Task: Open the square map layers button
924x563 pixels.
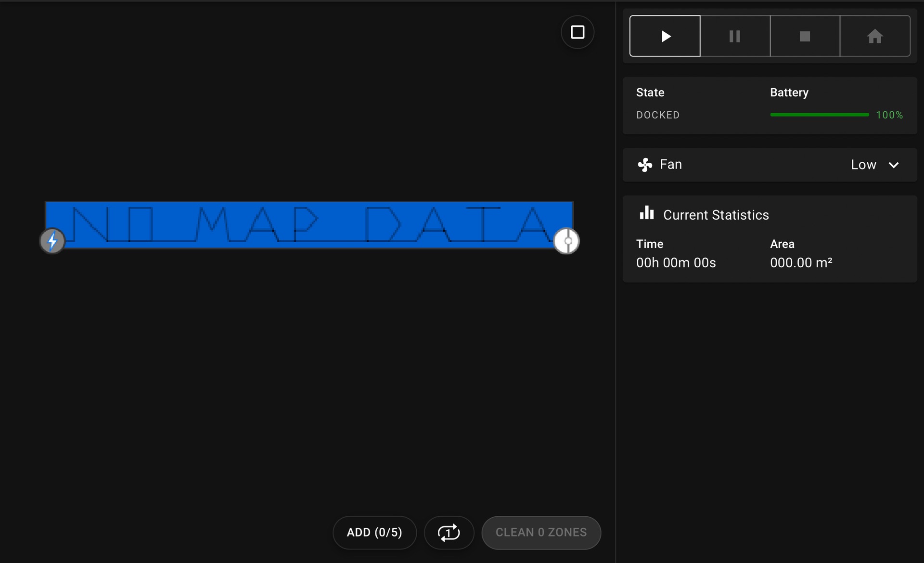Action: (577, 32)
